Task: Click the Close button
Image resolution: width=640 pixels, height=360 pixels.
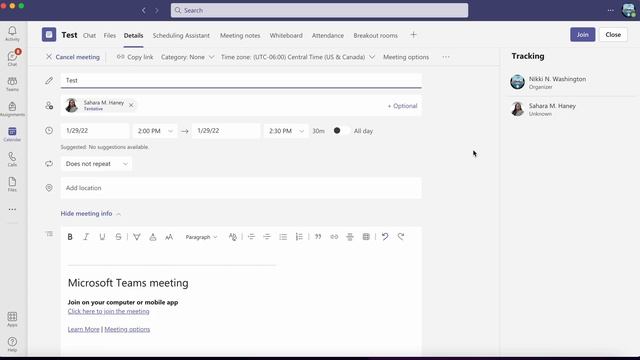Action: (x=613, y=35)
